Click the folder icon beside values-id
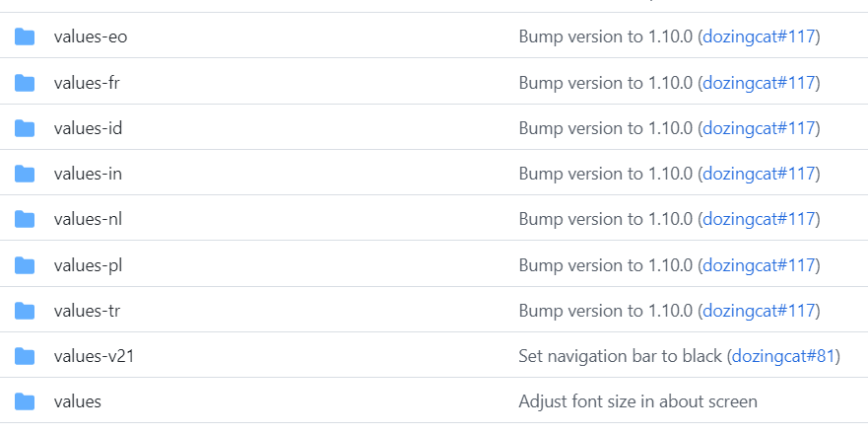 [25, 128]
